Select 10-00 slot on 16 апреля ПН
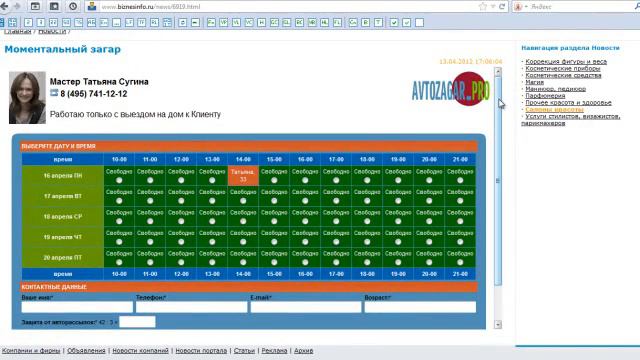 119,180
